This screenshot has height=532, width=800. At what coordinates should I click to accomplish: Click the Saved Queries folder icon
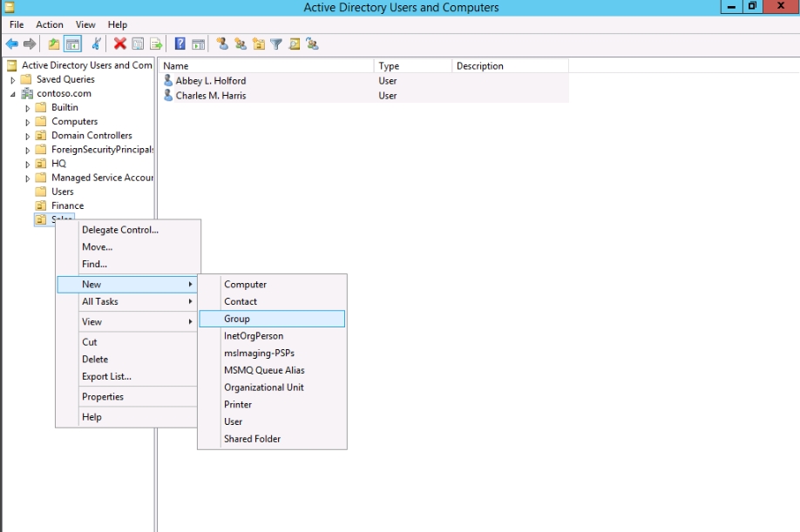(26, 79)
